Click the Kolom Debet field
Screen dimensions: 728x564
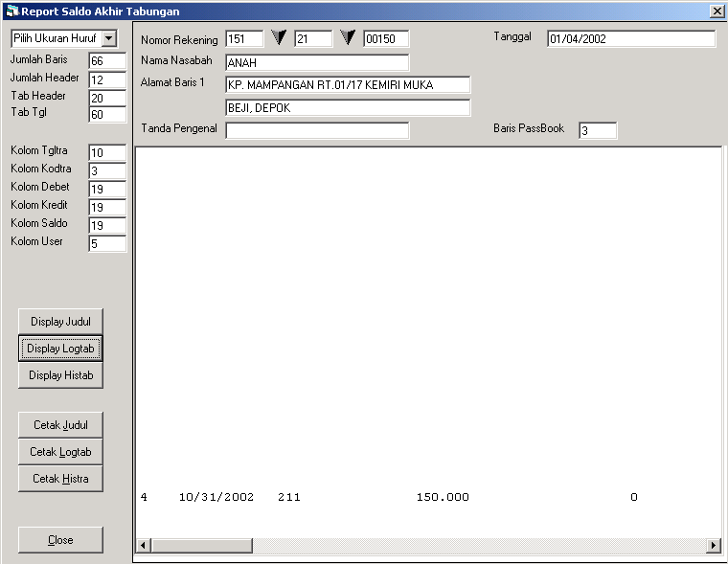tap(107, 189)
